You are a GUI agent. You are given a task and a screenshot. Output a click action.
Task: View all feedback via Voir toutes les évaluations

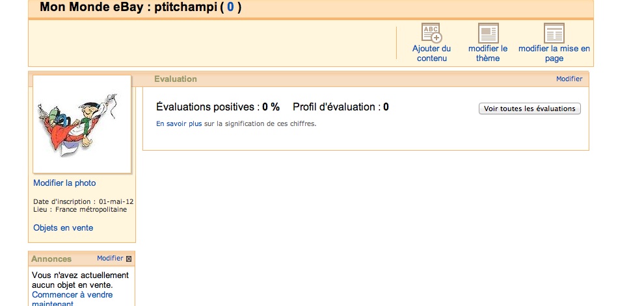pos(530,108)
